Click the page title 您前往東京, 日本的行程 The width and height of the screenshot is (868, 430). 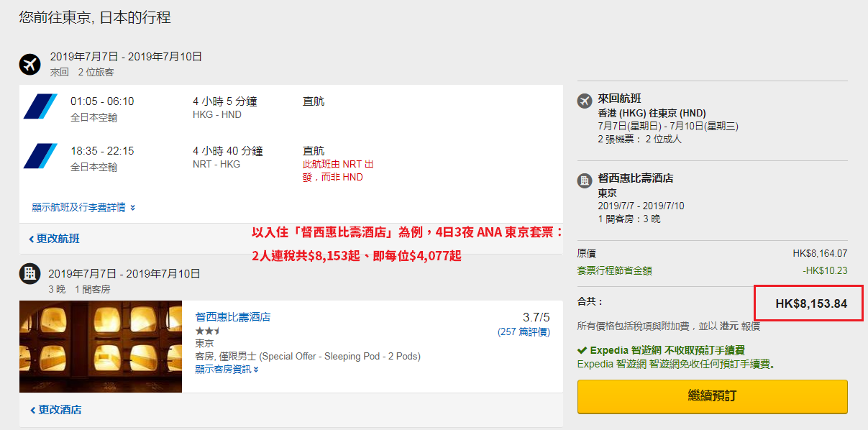(95, 17)
